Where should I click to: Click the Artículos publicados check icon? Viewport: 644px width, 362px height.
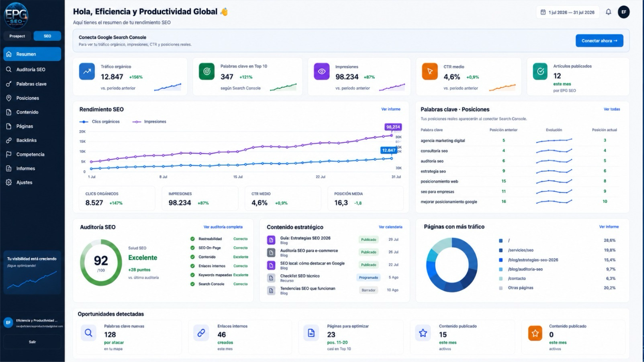[540, 71]
